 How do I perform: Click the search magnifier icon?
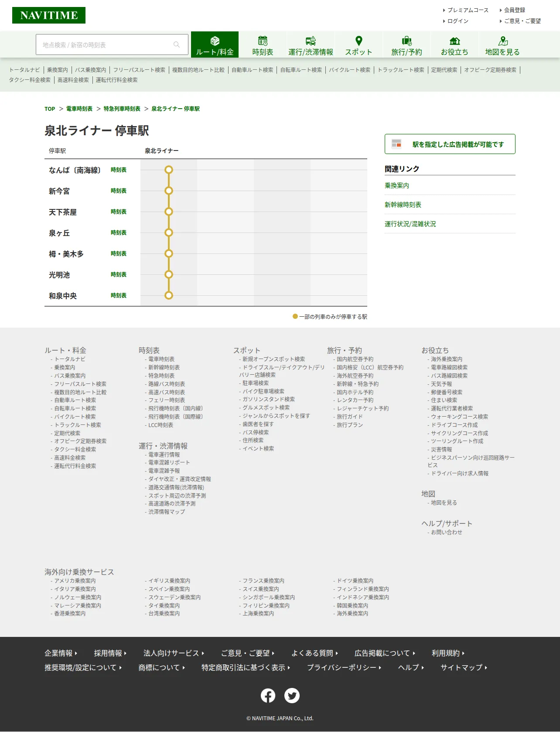click(x=177, y=44)
